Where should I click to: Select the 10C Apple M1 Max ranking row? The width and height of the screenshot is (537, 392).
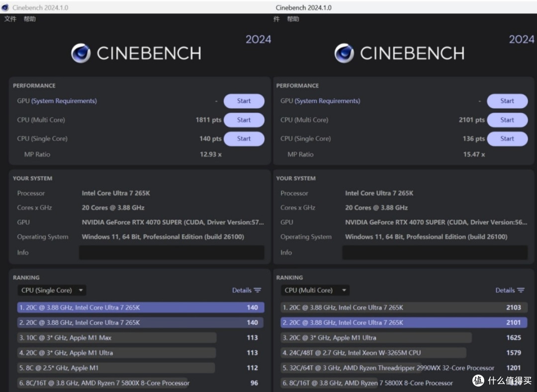141,337
